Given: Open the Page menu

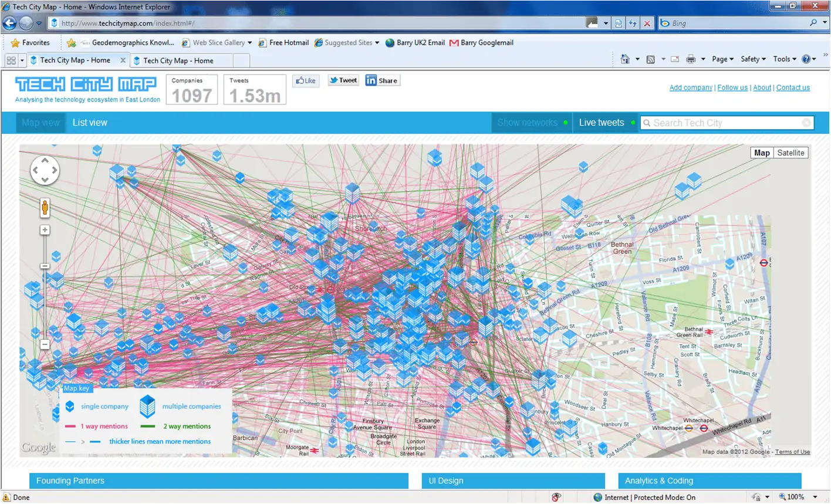Looking at the screenshot, I should point(722,59).
